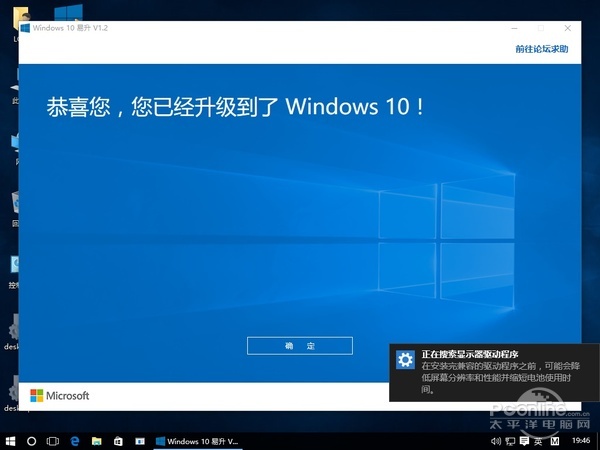Click the network tray icon

(x=510, y=442)
